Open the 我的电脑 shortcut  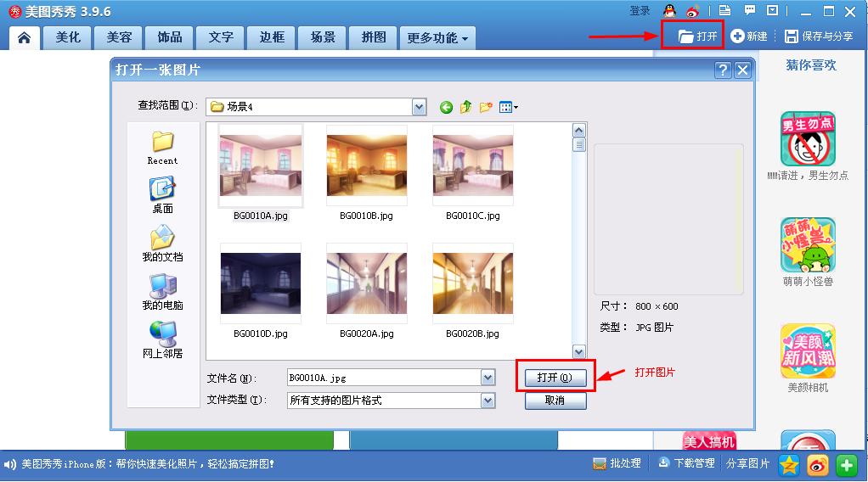click(x=162, y=292)
